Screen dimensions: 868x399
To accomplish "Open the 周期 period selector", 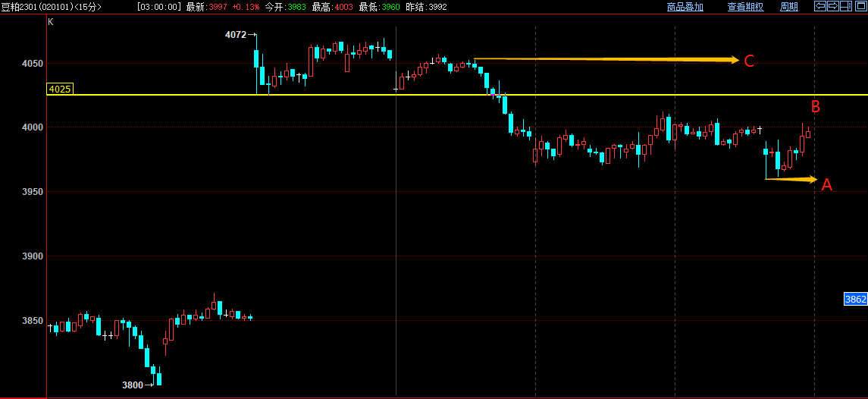I will point(789,7).
